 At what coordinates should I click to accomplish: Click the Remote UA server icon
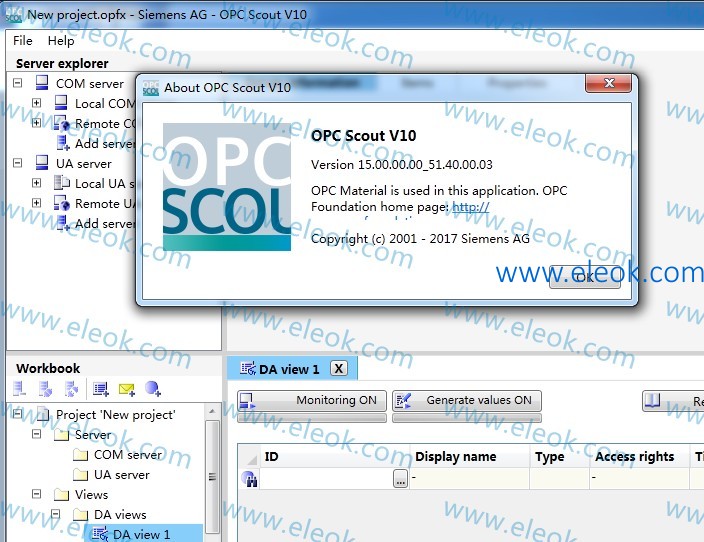click(62, 203)
